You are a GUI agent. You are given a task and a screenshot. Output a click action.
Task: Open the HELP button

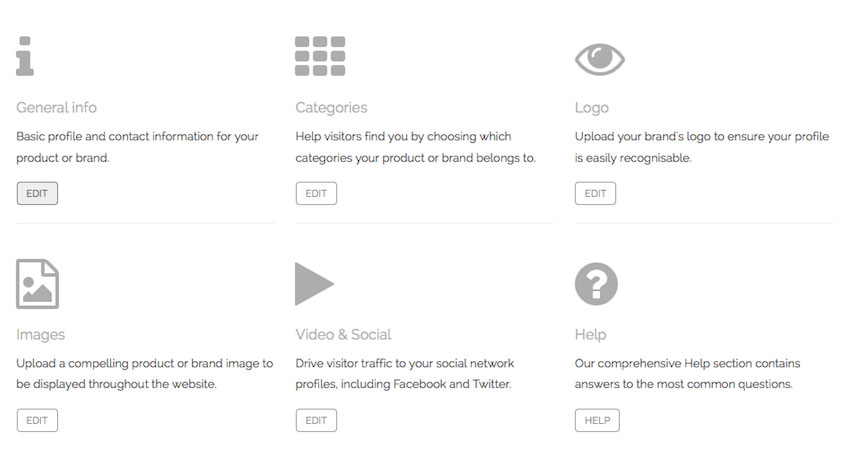click(x=597, y=420)
